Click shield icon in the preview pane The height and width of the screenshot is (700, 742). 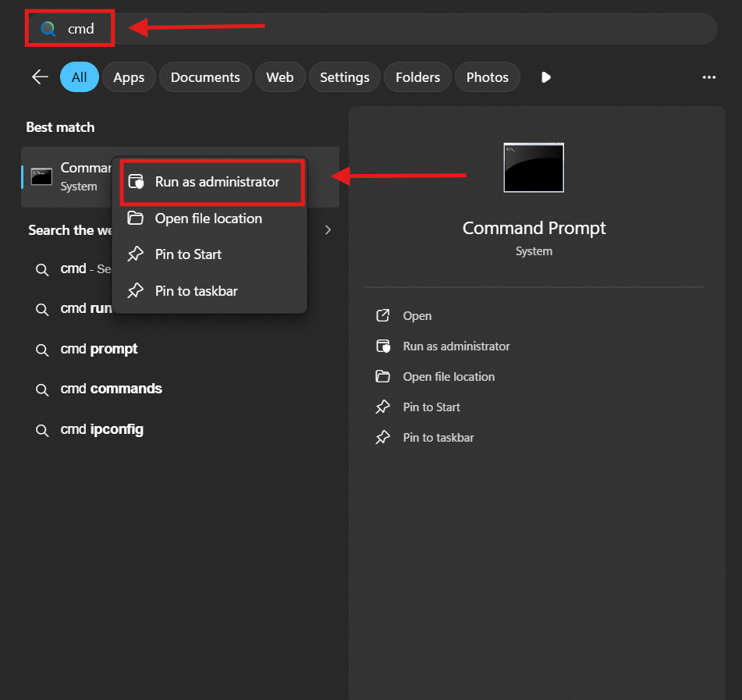[x=383, y=346]
